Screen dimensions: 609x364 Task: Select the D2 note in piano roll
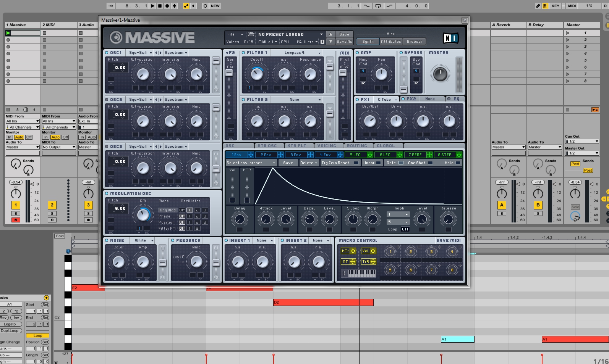(x=323, y=302)
